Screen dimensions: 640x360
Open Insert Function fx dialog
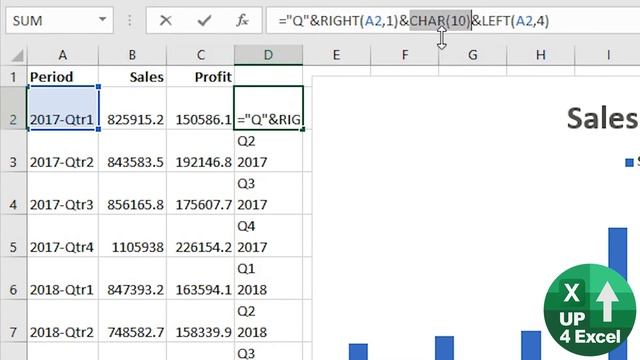242,20
